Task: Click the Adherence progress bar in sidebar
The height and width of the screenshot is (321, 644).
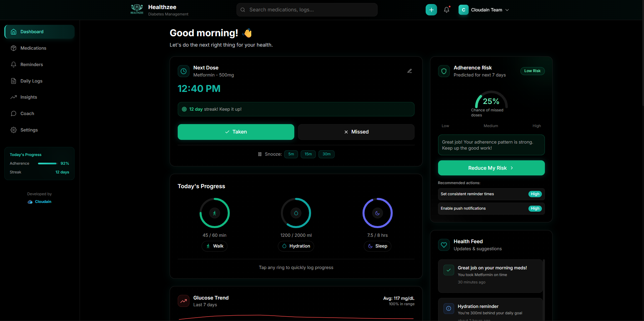Action: tap(47, 164)
